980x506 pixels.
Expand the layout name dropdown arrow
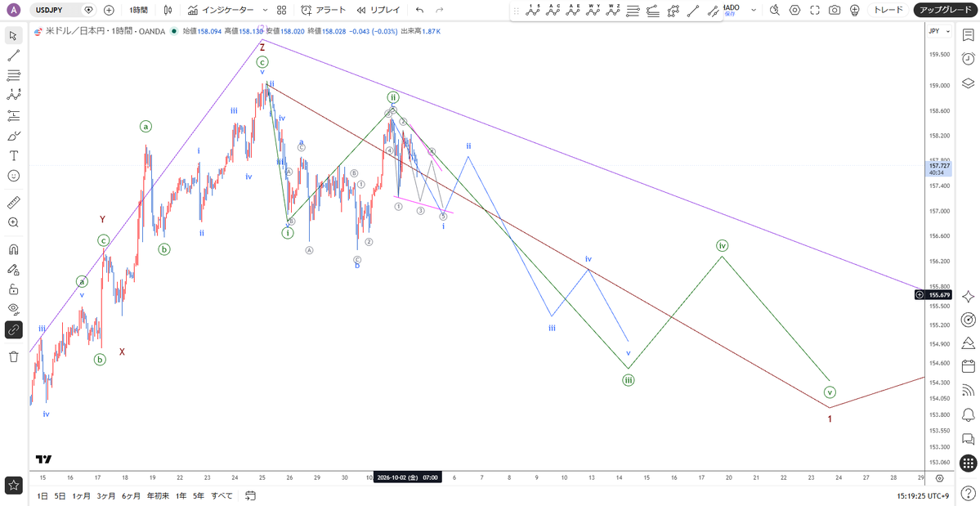(754, 10)
